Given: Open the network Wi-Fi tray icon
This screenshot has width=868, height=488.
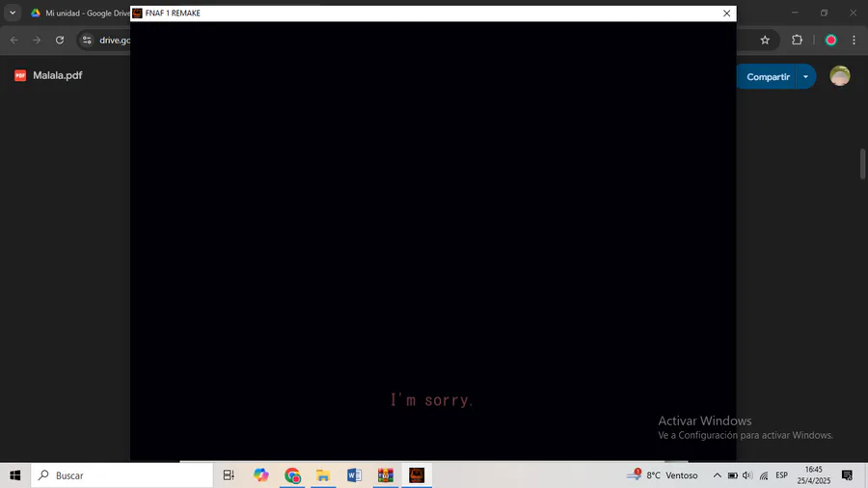Looking at the screenshot, I should pos(764,475).
